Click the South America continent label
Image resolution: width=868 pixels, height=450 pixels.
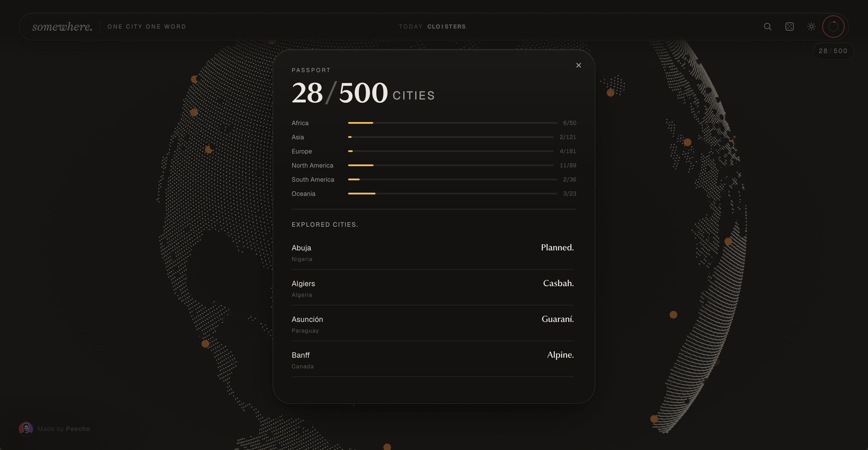coord(313,180)
